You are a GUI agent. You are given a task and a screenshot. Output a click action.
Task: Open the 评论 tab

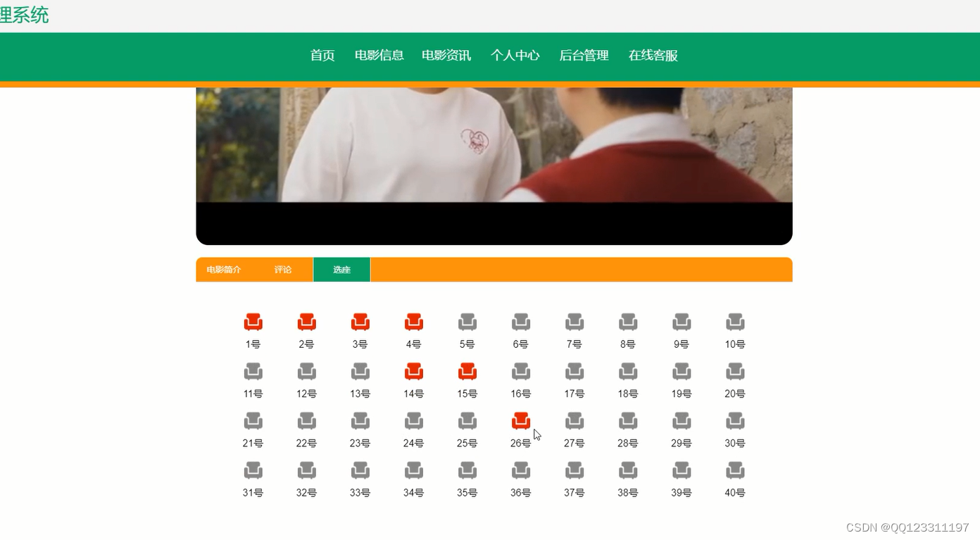[x=282, y=269]
